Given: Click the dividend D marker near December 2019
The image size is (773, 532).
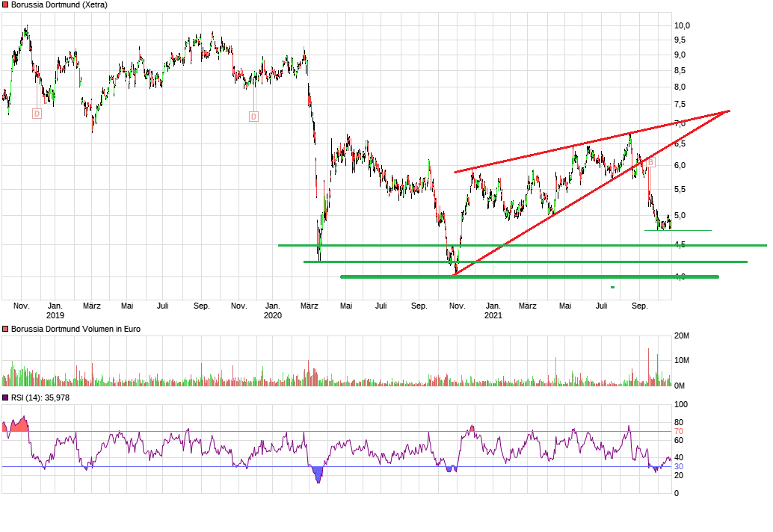Looking at the screenshot, I should tap(253, 117).
